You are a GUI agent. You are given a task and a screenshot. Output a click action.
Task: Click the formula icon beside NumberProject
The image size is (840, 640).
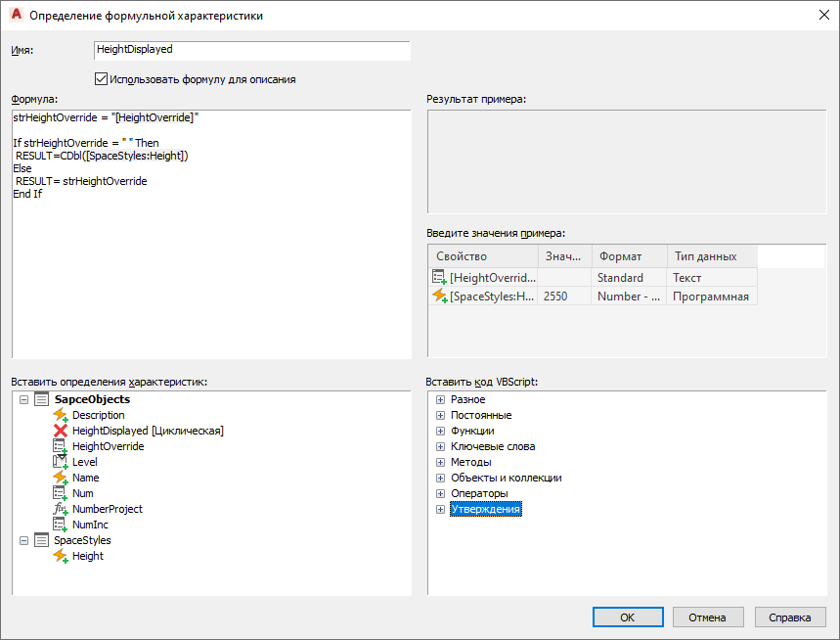[60, 509]
